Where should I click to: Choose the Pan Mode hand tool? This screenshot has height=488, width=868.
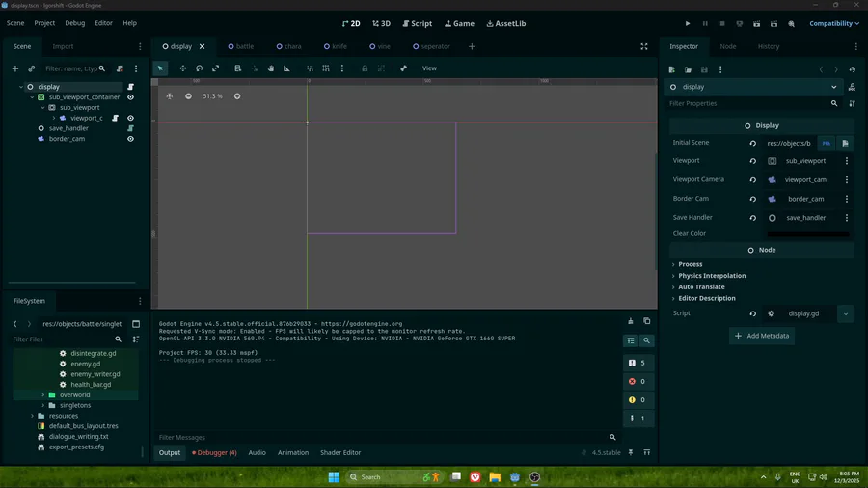[x=271, y=68]
